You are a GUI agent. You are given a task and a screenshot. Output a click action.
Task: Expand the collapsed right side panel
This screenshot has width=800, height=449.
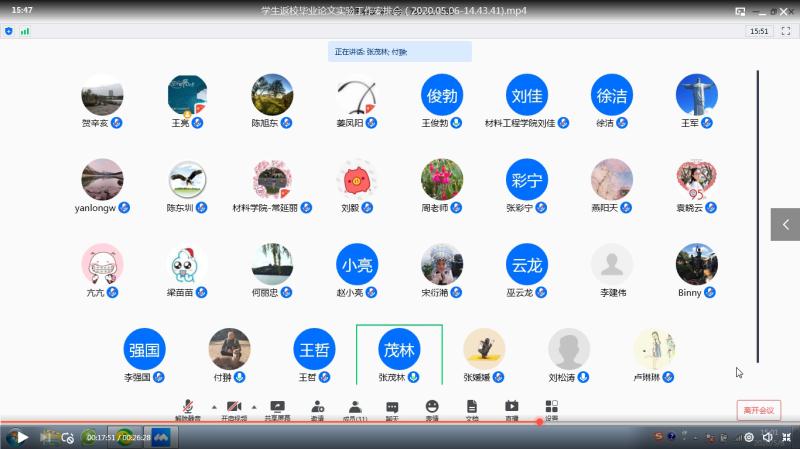785,224
